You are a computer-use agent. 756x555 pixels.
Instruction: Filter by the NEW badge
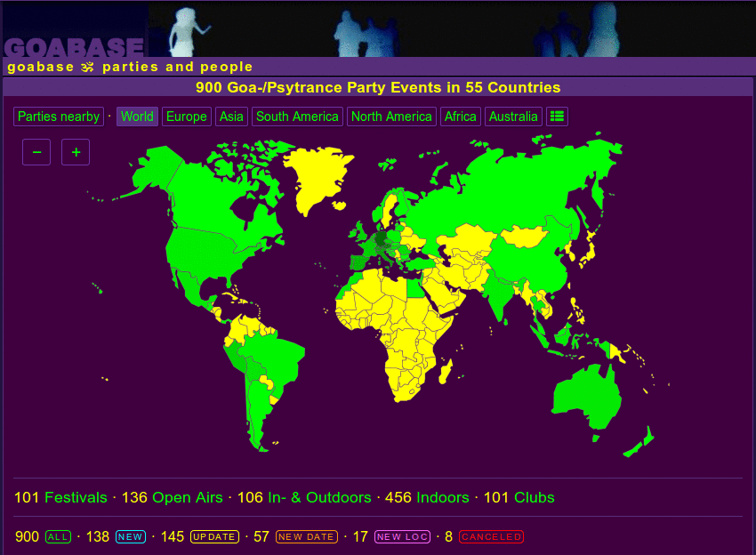[131, 536]
